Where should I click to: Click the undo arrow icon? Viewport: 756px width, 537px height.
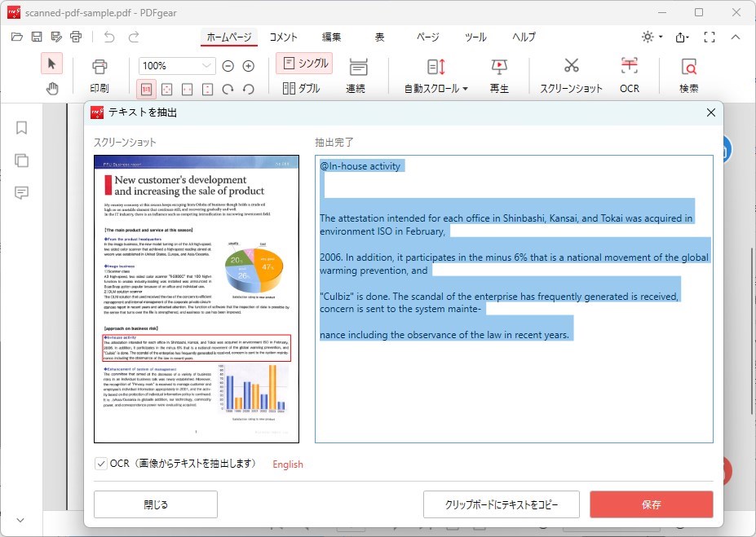pos(110,36)
